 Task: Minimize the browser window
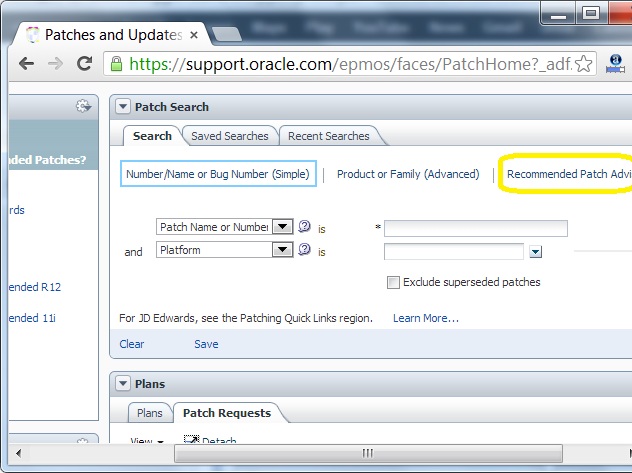coord(559,15)
